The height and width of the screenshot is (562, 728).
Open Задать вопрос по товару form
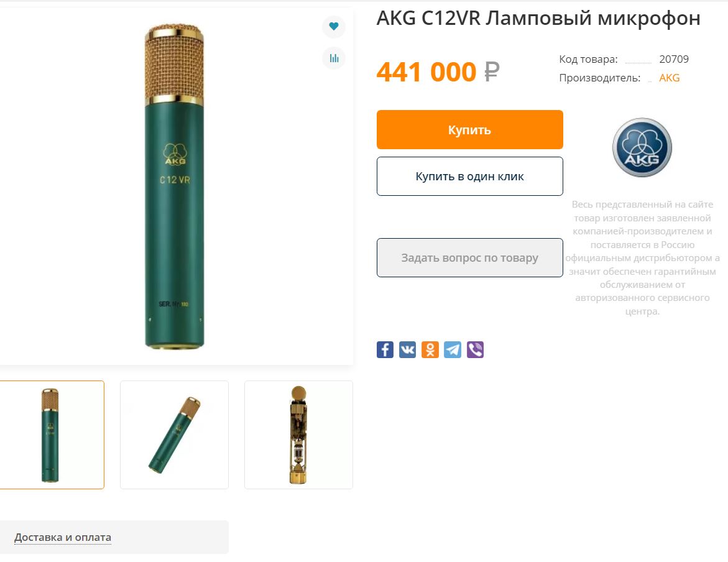tap(470, 258)
